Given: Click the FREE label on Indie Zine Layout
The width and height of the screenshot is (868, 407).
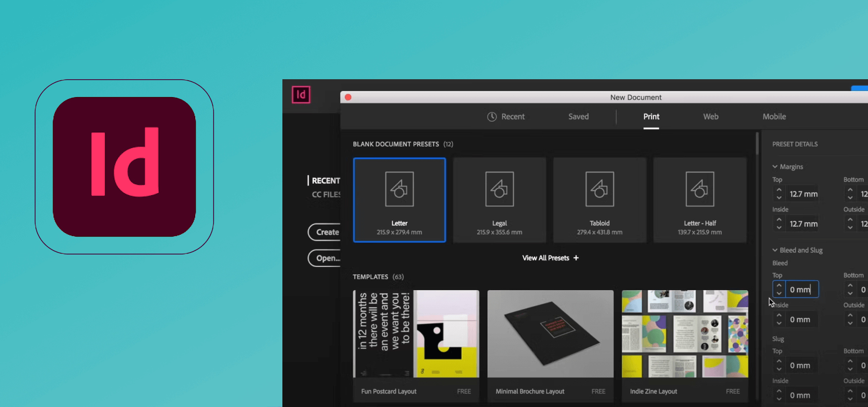Looking at the screenshot, I should point(732,392).
